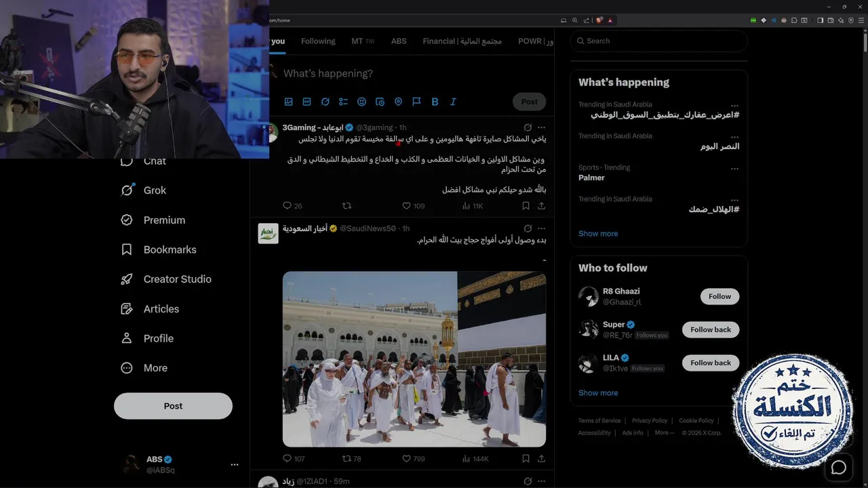Switch to the Financial مجتمع المالية tab
Viewport: 868px width, 488px height.
point(462,41)
